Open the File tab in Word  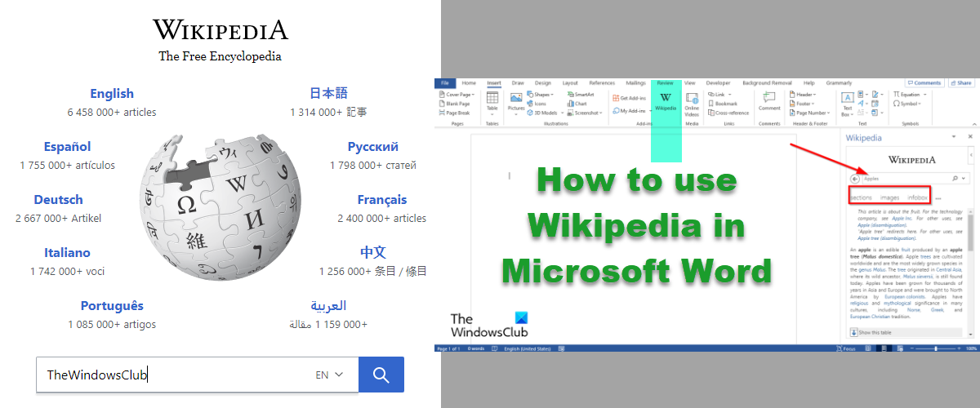(x=444, y=82)
